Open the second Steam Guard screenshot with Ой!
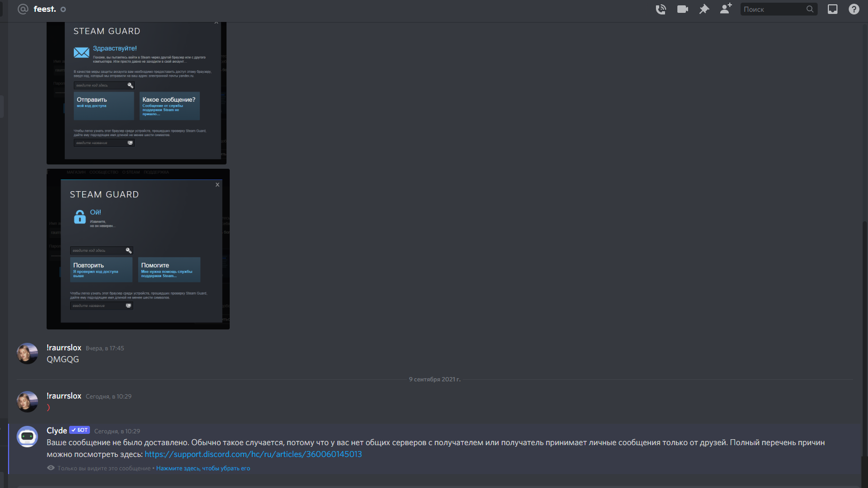The image size is (868, 488). 138,249
